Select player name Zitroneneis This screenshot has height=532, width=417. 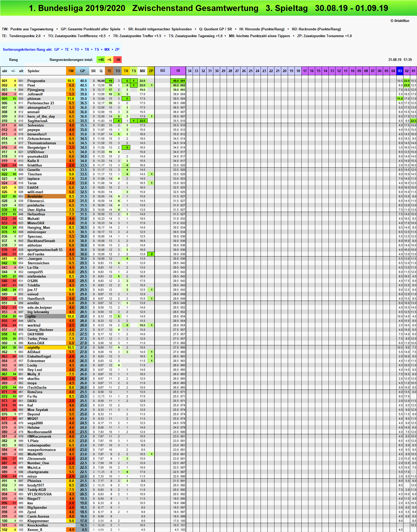pyautogui.click(x=37, y=459)
